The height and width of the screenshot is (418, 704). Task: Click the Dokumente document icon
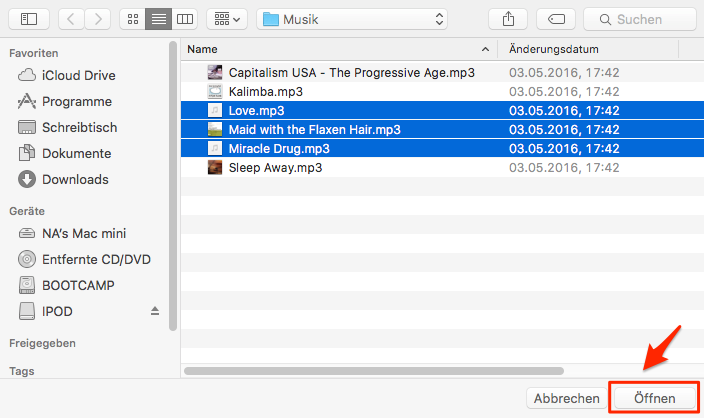click(x=27, y=153)
